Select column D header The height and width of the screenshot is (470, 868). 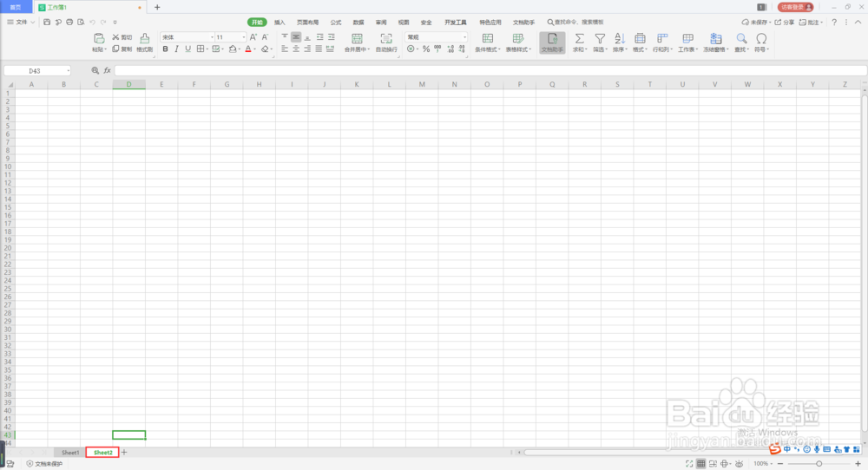pyautogui.click(x=129, y=85)
